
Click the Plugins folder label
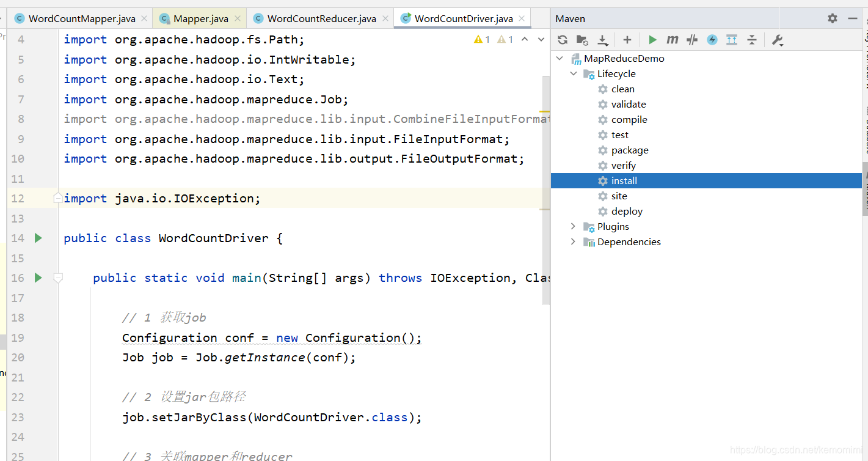[x=613, y=226]
